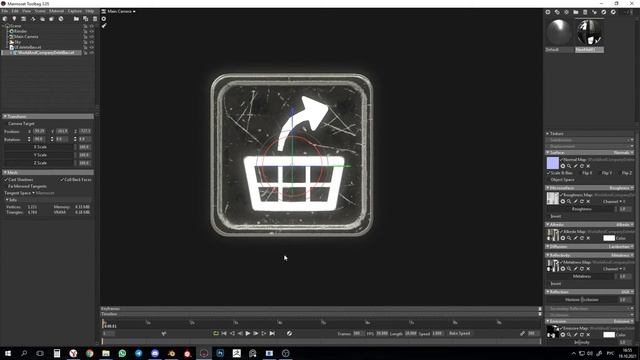Click the Bake Speed button
640x360 pixels.
tap(459, 333)
